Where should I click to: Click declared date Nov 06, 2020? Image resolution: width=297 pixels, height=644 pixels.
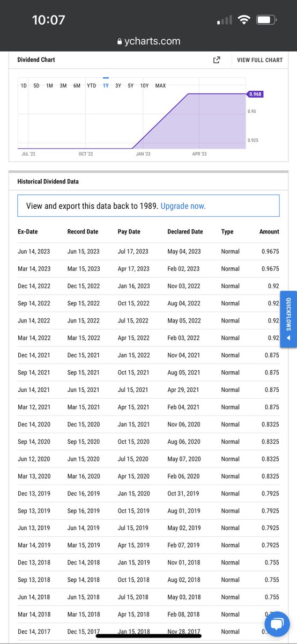coord(184,425)
